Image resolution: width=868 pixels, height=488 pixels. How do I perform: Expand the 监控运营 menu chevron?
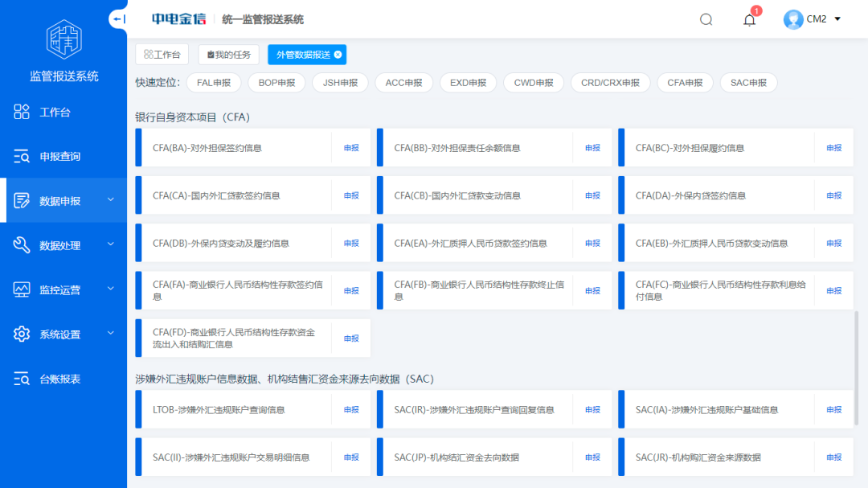pyautogui.click(x=111, y=289)
